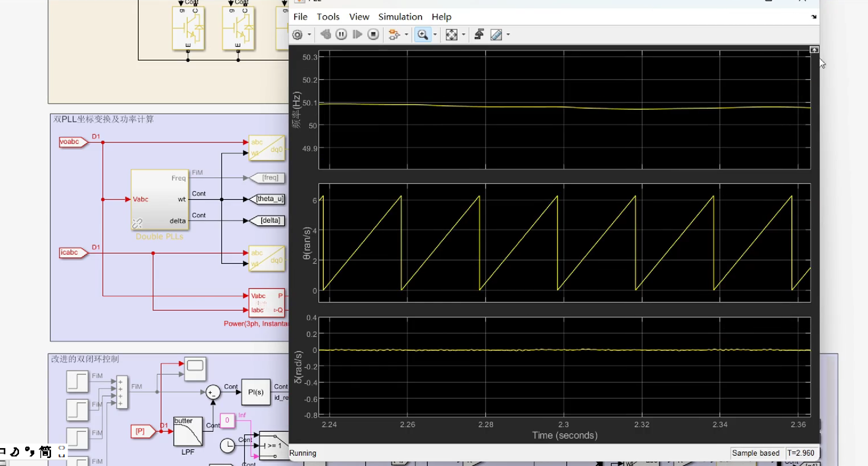Image resolution: width=868 pixels, height=466 pixels.
Task: Expand configuration properties dropdown arrow
Action: tap(309, 35)
